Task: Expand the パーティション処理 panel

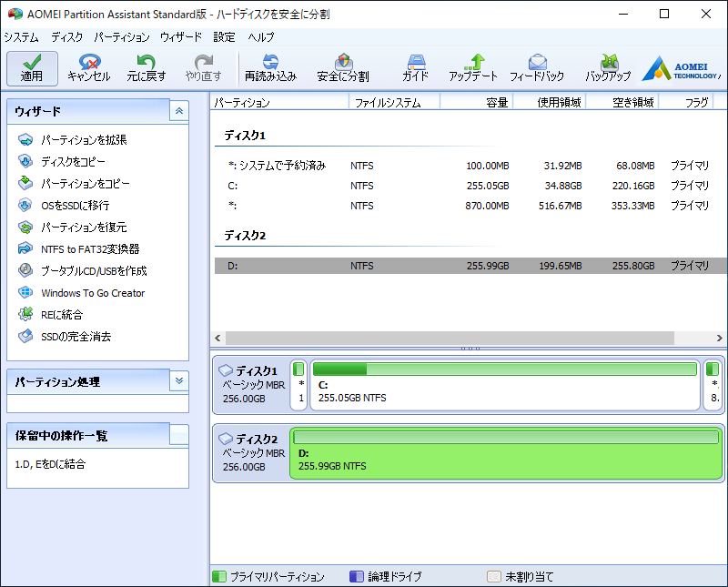Action: (x=179, y=381)
